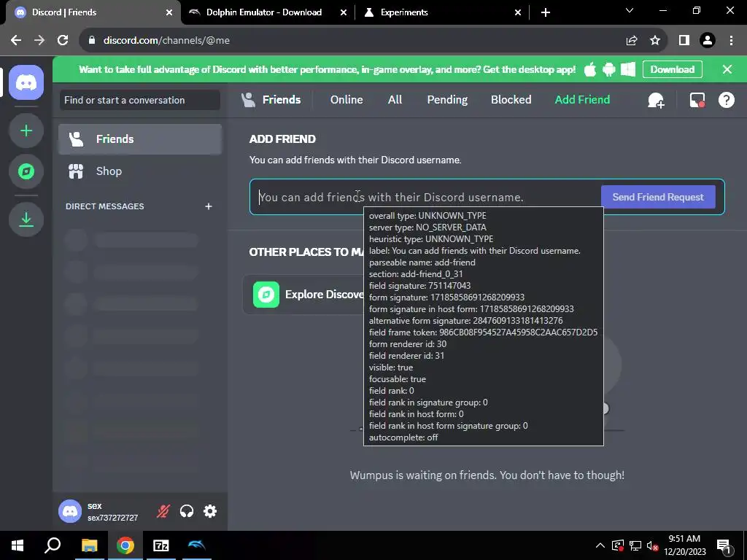Click the Explore Discoverable Servers card

[x=303, y=295]
